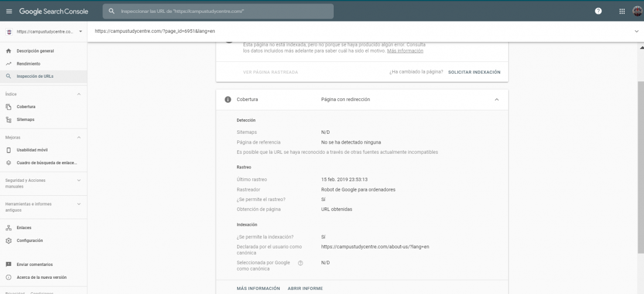Viewport: 644px width, 294px height.
Task: Open the user account avatar
Action: click(x=638, y=11)
